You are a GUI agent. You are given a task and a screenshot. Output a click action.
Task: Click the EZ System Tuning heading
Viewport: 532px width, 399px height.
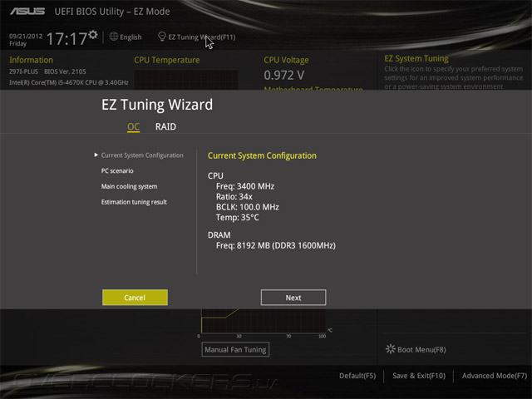pos(416,58)
